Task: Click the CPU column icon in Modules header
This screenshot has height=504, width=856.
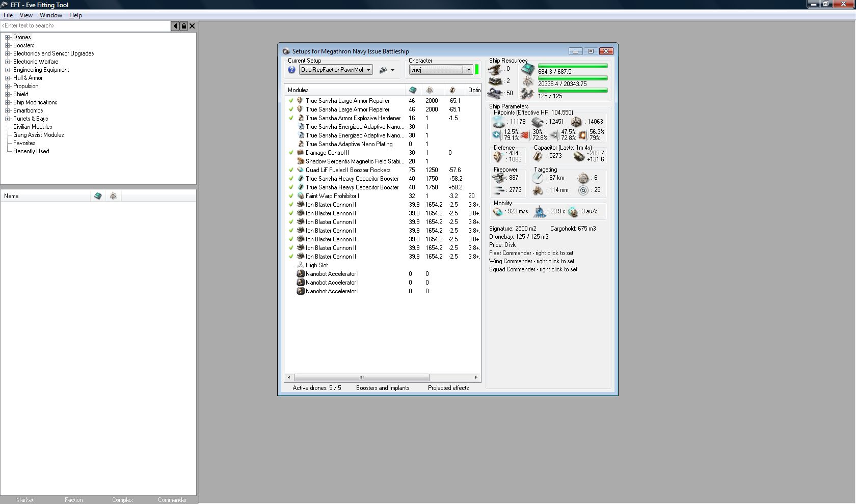Action: pyautogui.click(x=413, y=90)
